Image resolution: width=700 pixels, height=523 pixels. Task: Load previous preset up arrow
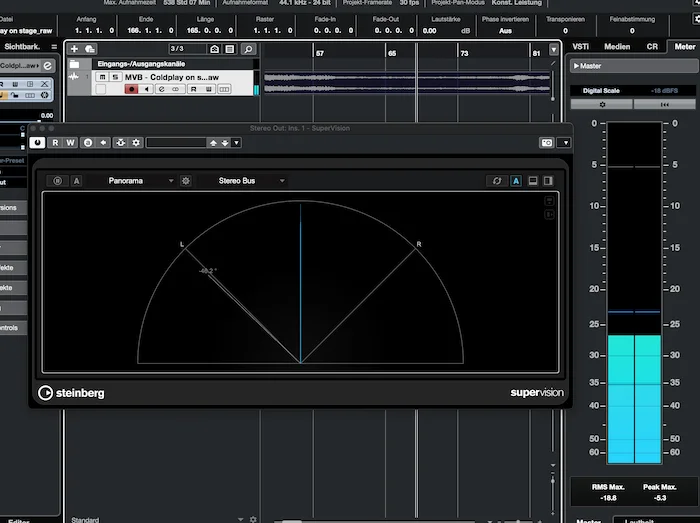[213, 143]
